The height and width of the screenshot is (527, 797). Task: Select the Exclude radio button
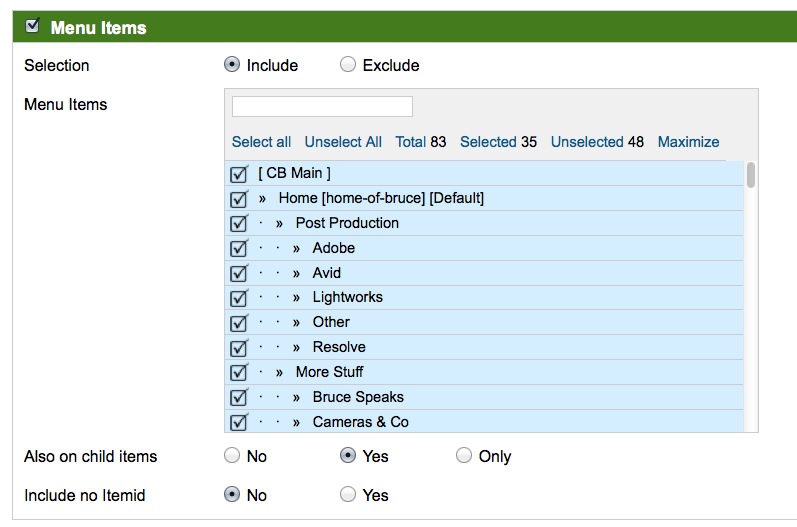(348, 65)
